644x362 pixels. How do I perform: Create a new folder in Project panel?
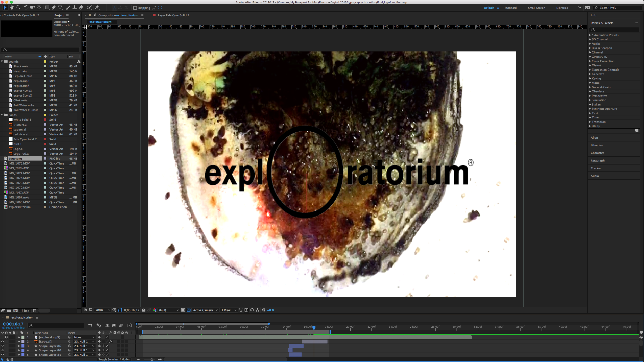coord(9,311)
